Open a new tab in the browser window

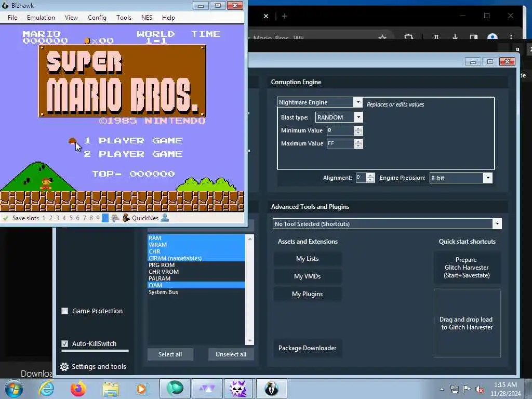[x=284, y=16]
